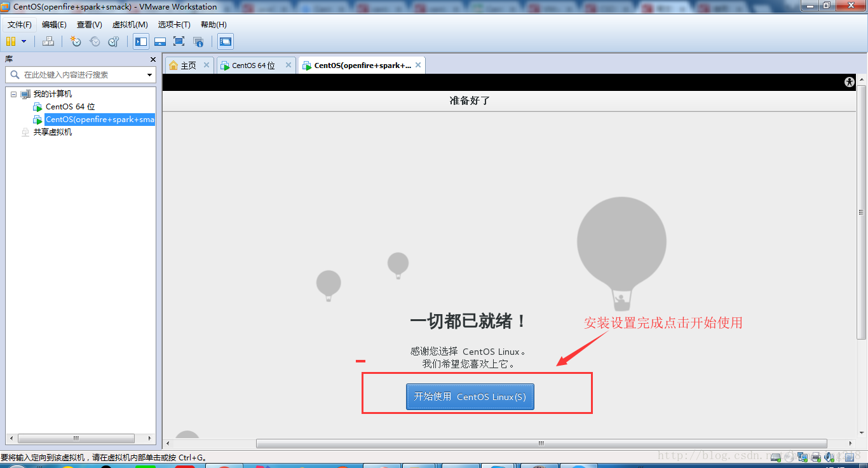Open the 编辑(E) menu
This screenshot has height=468, width=868.
point(54,24)
